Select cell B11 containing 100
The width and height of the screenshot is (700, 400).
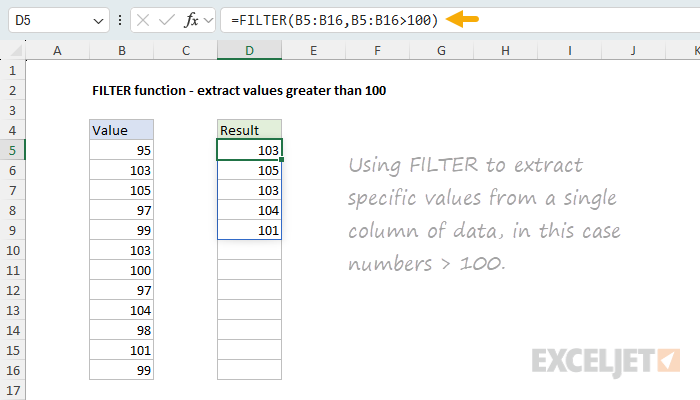click(x=121, y=271)
